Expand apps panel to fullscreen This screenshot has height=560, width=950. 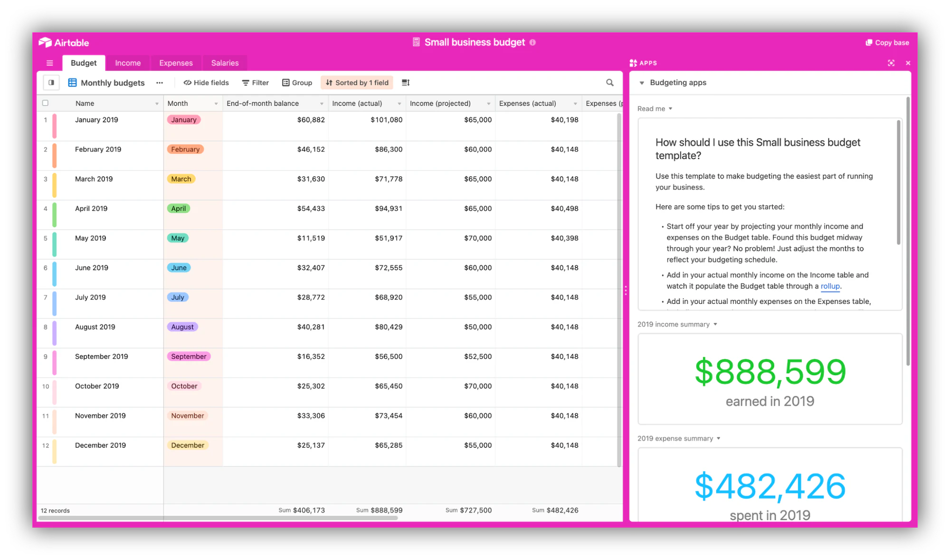click(891, 63)
